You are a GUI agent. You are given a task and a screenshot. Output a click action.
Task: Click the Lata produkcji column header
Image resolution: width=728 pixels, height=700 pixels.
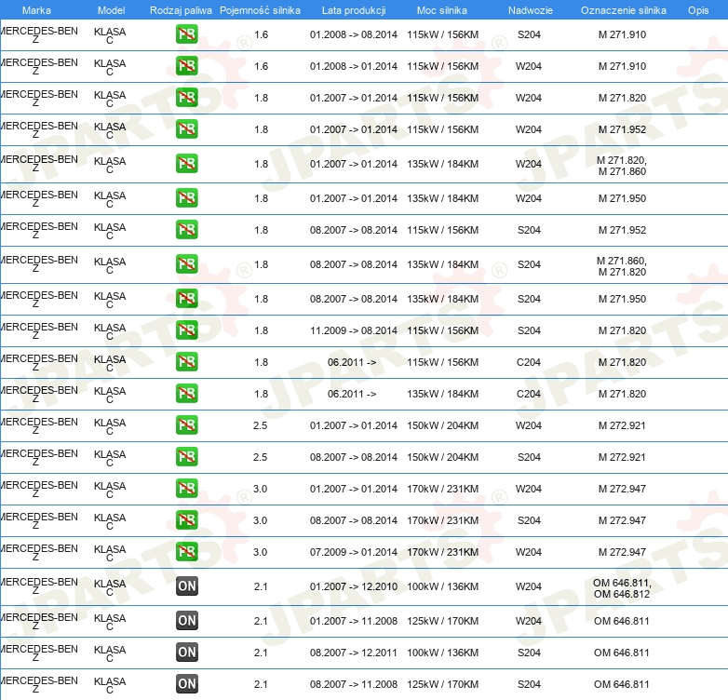coord(354,10)
